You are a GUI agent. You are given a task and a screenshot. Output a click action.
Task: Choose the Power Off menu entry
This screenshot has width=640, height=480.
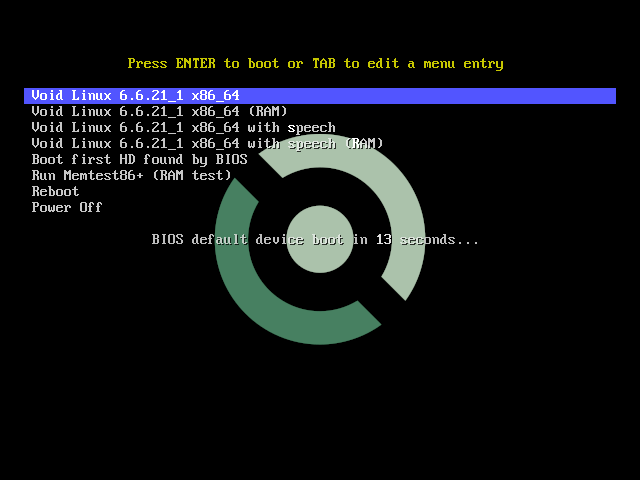67,207
